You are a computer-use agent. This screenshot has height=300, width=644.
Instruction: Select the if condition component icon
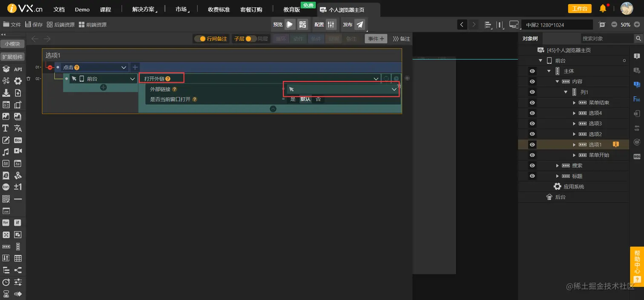[18, 222]
